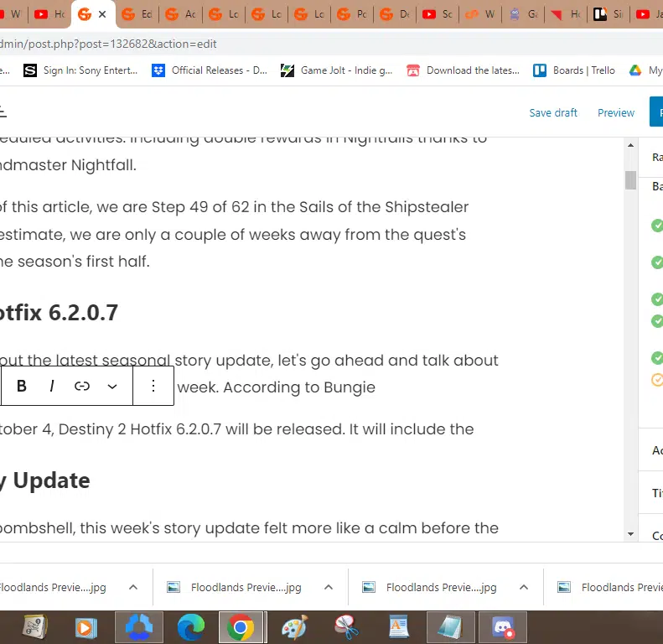Click the 'y Update' heading
The image size is (663, 644).
pos(44,480)
